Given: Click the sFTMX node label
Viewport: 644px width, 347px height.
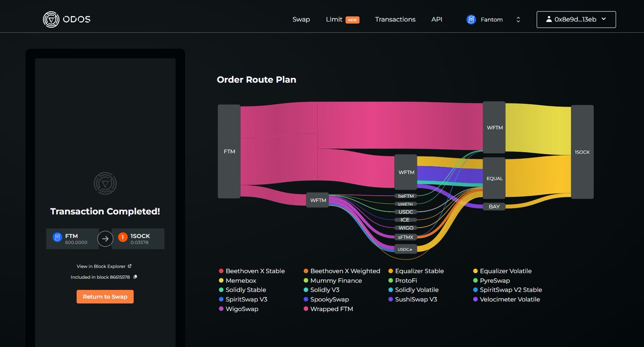Looking at the screenshot, I should [x=406, y=237].
